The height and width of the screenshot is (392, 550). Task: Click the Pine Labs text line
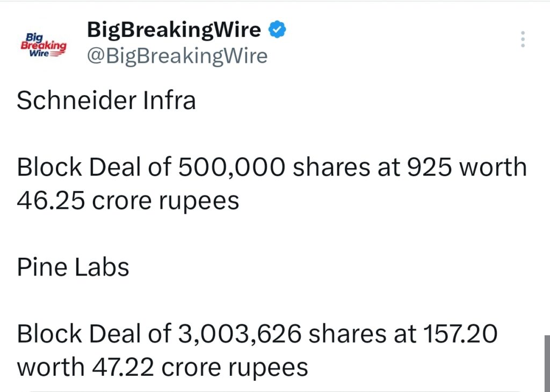pos(73,267)
